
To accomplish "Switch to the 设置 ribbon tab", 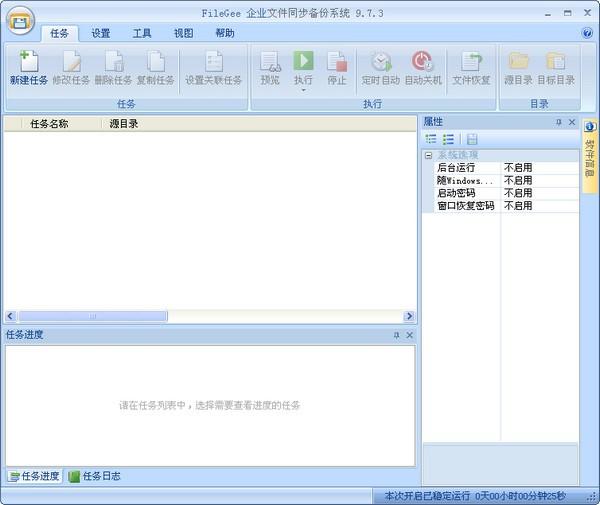I will (101, 34).
